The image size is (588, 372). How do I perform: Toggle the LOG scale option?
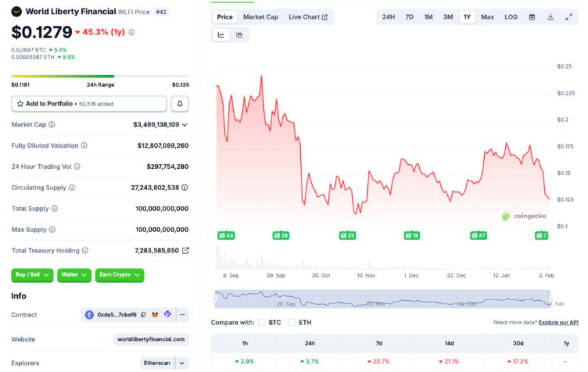coord(511,17)
